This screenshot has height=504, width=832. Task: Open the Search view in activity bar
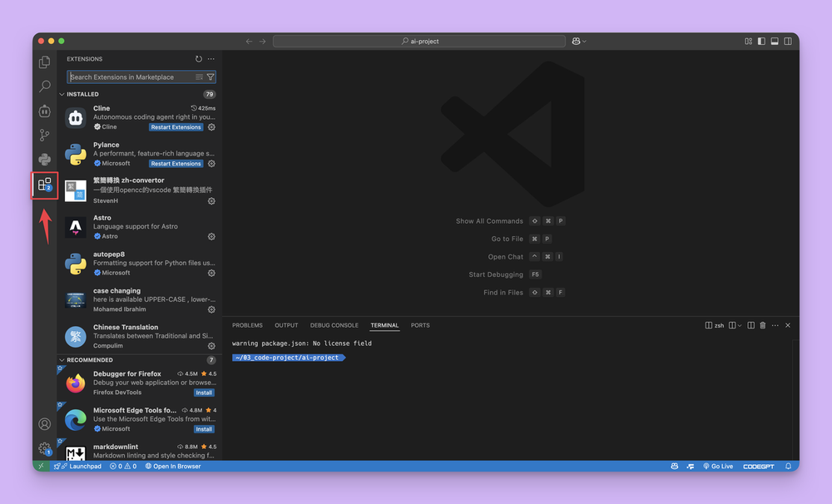45,86
